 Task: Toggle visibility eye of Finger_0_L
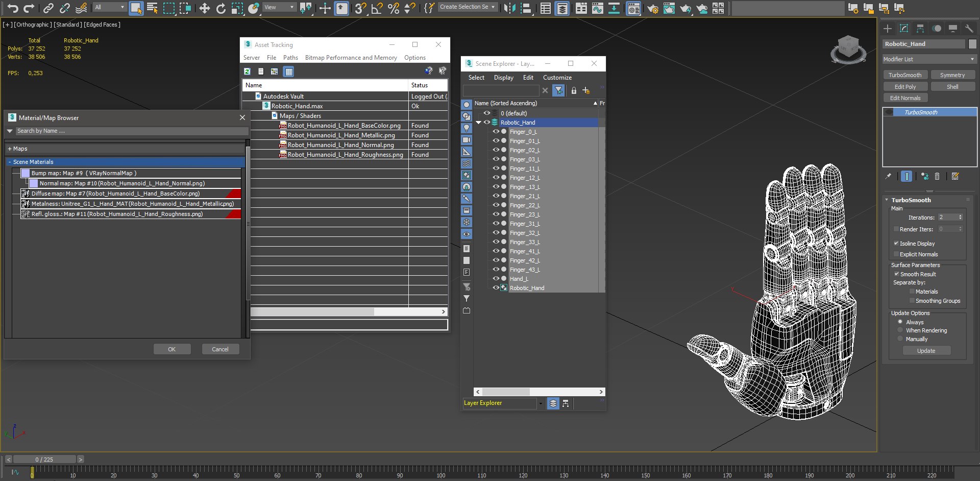495,132
